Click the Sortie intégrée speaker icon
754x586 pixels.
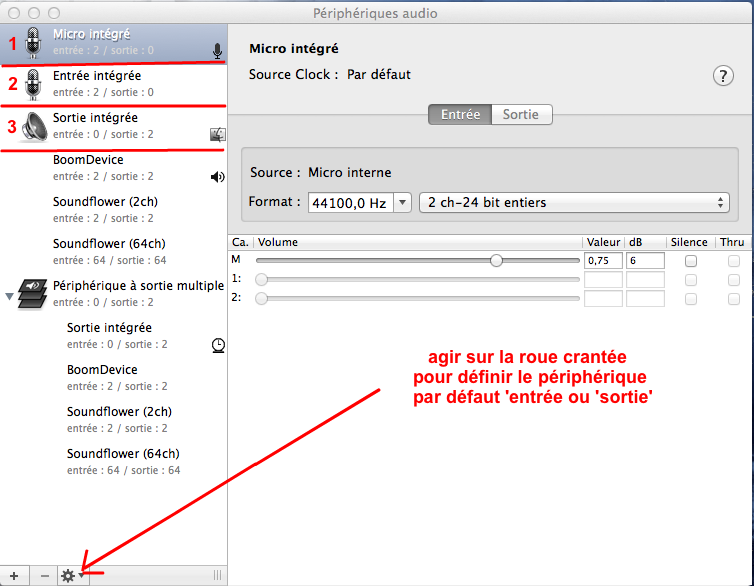point(34,126)
